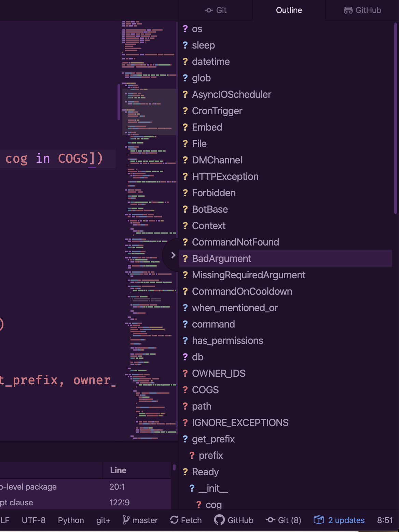Image resolution: width=399 pixels, height=532 pixels.
Task: Click the git+ indicator in the status bar
Action: (102, 520)
